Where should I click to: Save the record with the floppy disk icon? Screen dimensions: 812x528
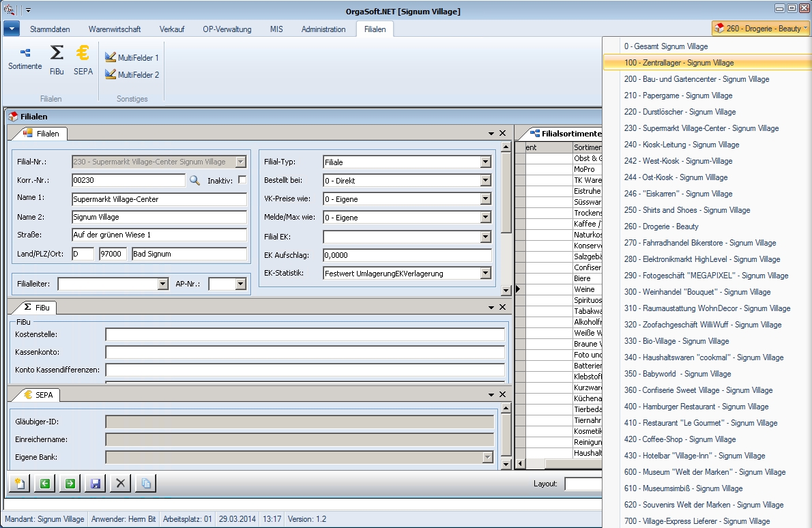pos(96,484)
